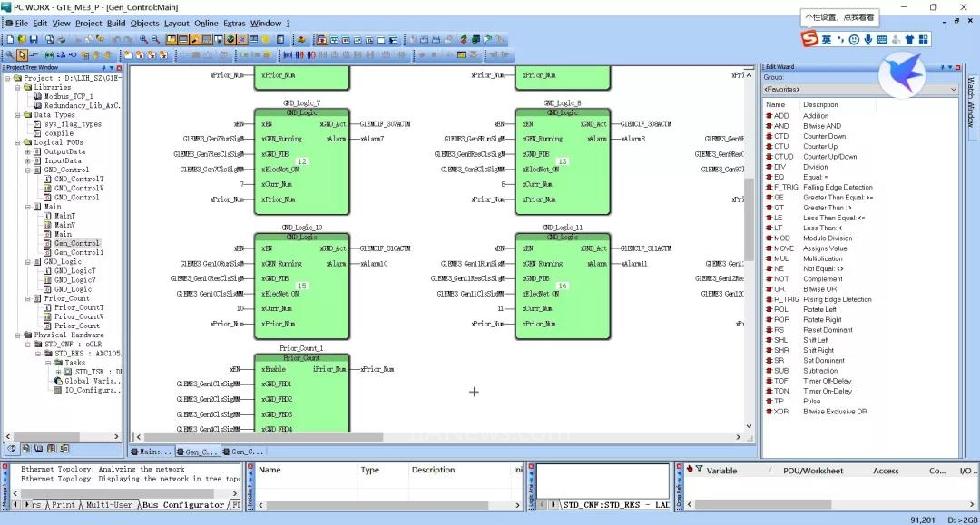
Task: Collapse the Logical POUs tree node
Action: (17, 143)
